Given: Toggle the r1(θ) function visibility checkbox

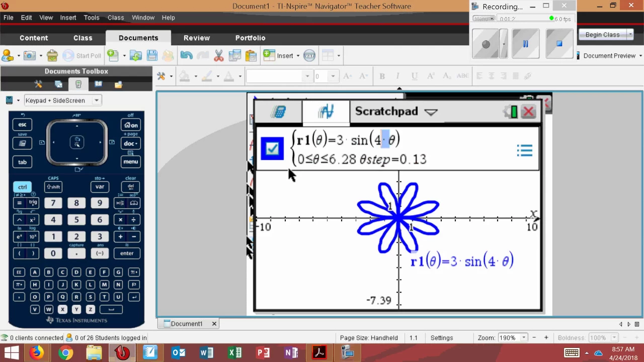Looking at the screenshot, I should (x=272, y=149).
